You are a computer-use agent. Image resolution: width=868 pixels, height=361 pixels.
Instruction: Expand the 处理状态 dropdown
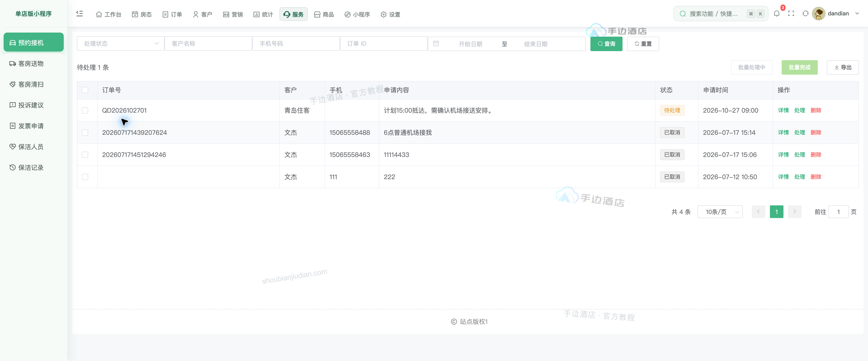point(121,43)
